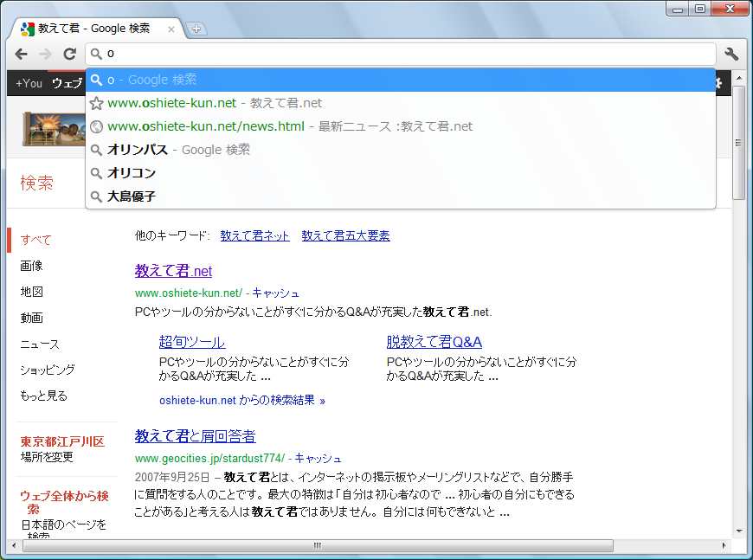Select すべて search filter
The height and width of the screenshot is (560, 753).
click(x=35, y=240)
